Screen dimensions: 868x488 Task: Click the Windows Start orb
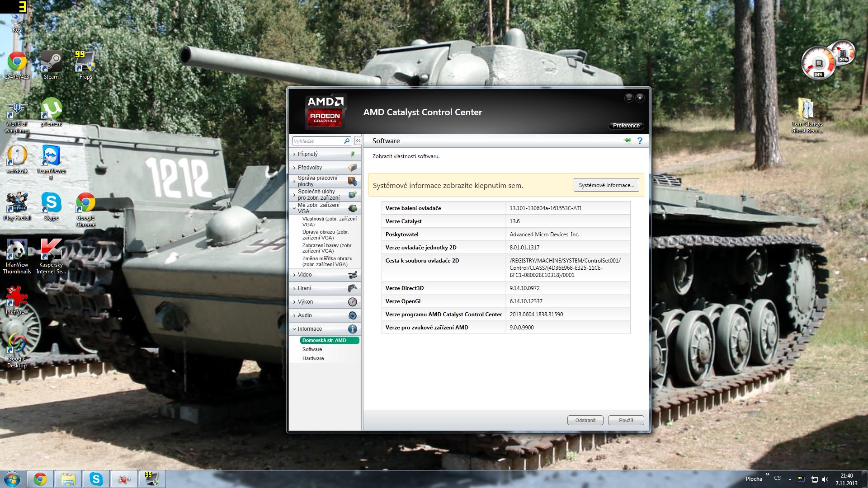coord(12,479)
